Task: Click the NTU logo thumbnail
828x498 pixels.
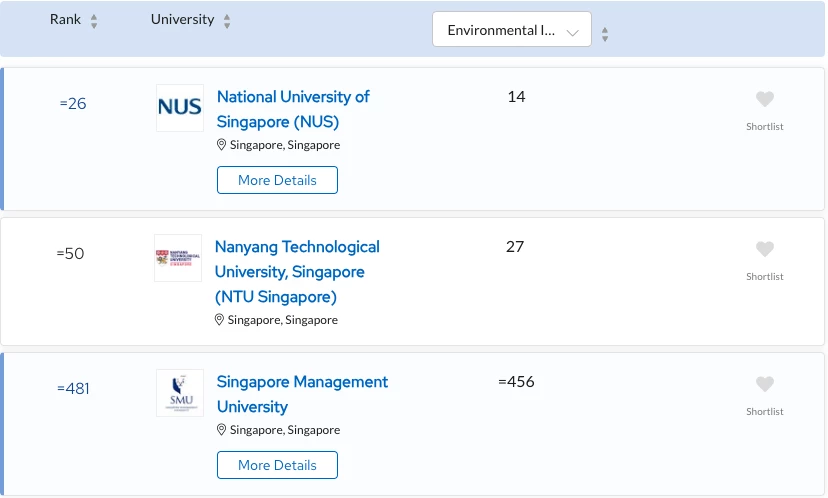Action: [x=178, y=258]
